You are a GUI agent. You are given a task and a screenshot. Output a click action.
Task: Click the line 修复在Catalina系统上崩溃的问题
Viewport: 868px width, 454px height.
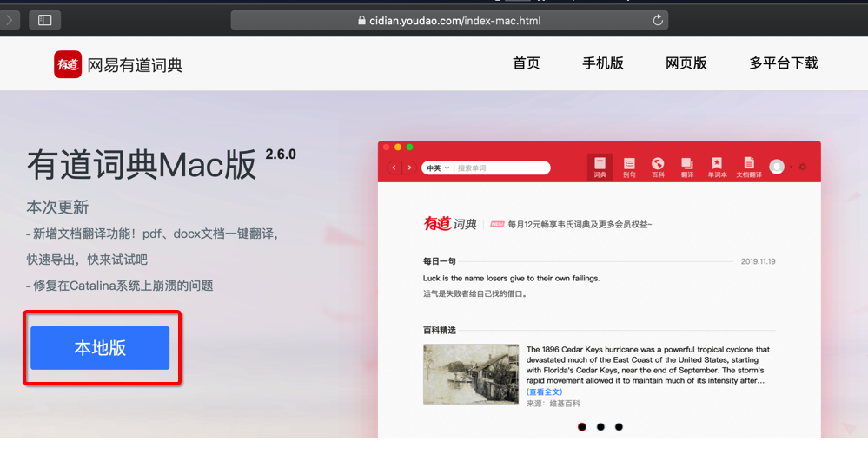click(x=120, y=286)
